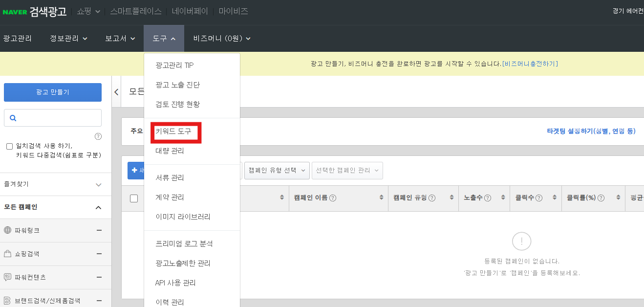
Task: Click the 광고 만들기 button
Action: click(52, 92)
